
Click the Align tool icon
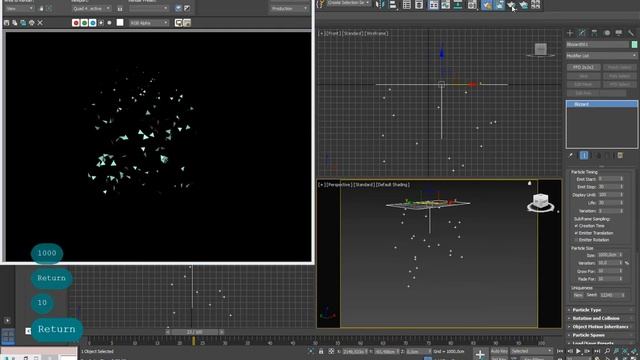click(x=393, y=4)
